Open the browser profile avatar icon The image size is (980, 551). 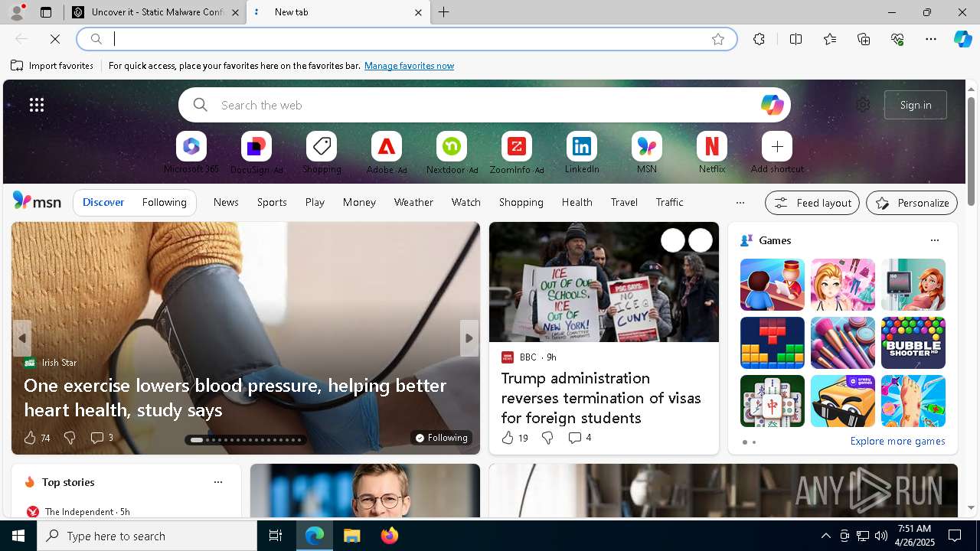(17, 12)
